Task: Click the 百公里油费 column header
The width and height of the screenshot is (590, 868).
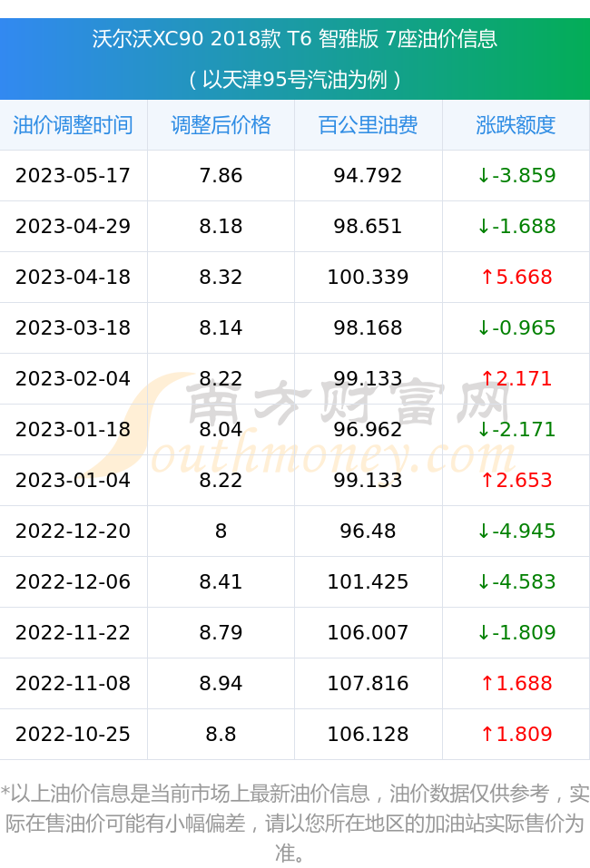Action: tap(368, 125)
